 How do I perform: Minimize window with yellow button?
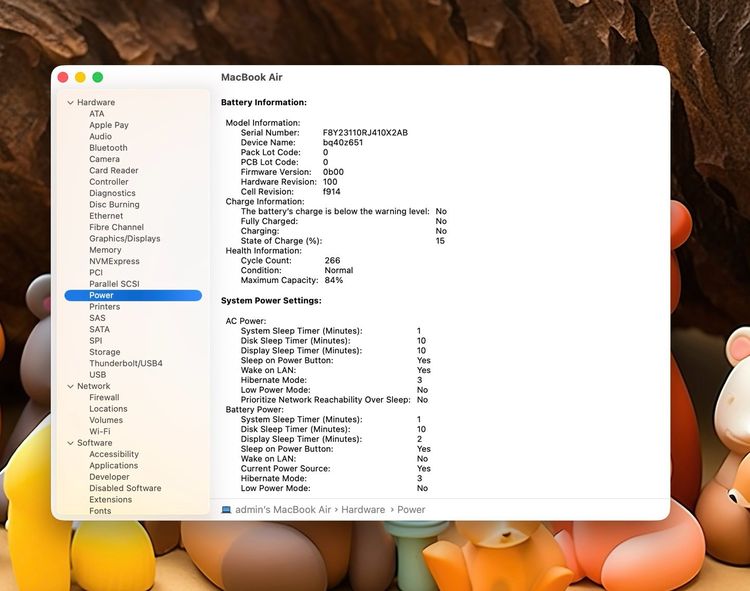point(80,77)
